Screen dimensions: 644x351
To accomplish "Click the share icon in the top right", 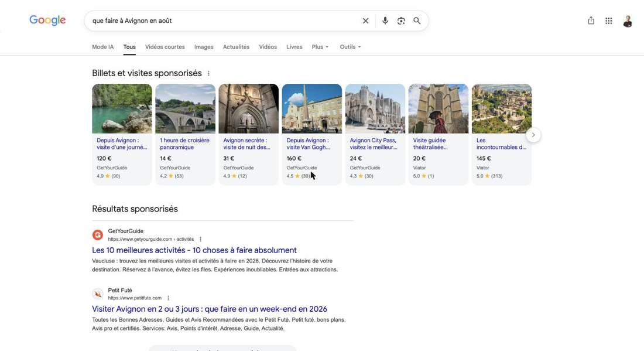I will click(x=591, y=21).
